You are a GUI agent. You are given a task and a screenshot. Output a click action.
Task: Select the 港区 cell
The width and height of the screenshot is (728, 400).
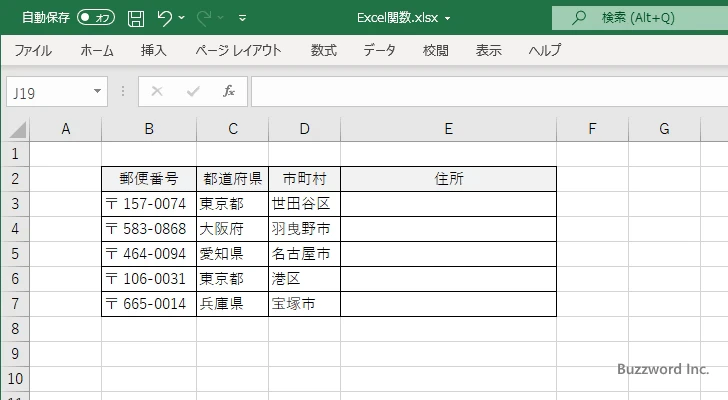tap(305, 279)
